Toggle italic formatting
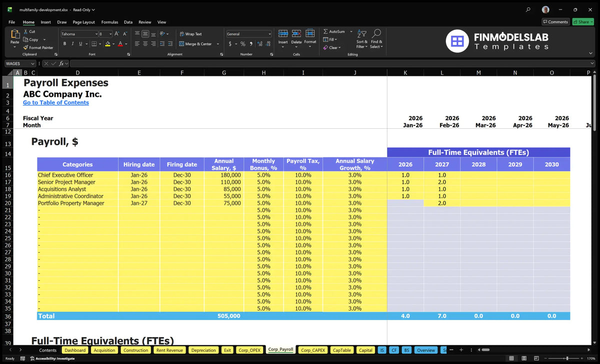Viewport: 600px width, 364px height. [72, 44]
